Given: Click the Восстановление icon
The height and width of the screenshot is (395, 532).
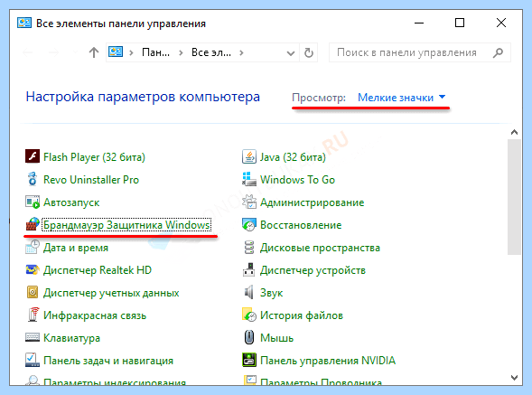Looking at the screenshot, I should tap(249, 224).
